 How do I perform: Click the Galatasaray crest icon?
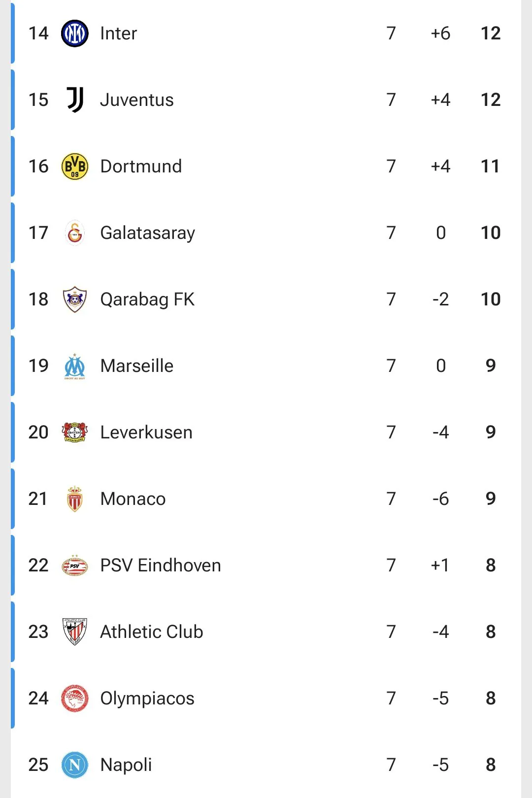(75, 233)
